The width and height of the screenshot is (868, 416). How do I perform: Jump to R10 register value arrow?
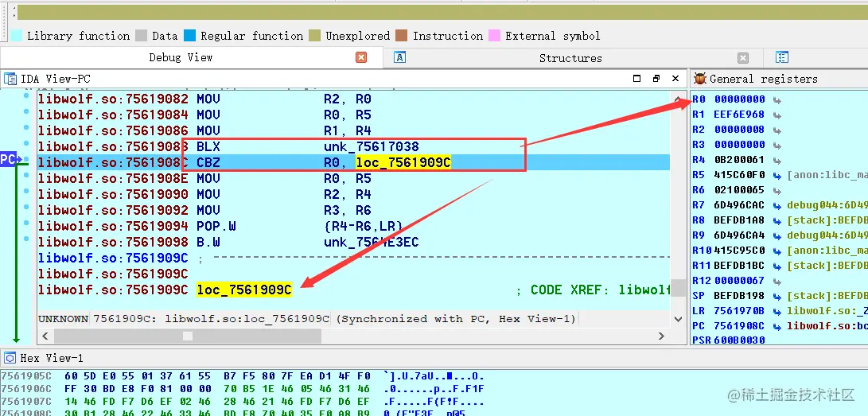tap(777, 251)
